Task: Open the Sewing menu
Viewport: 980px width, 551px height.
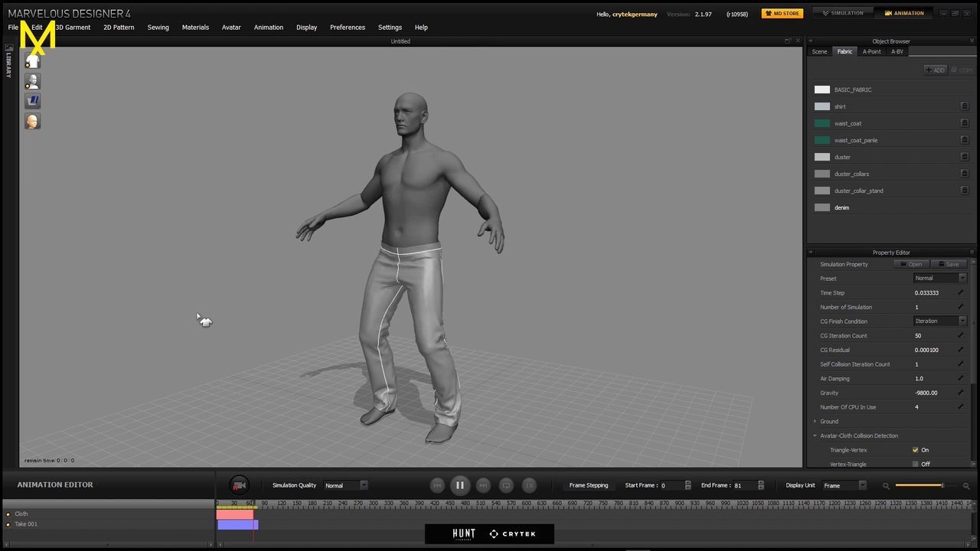Action: coord(158,28)
